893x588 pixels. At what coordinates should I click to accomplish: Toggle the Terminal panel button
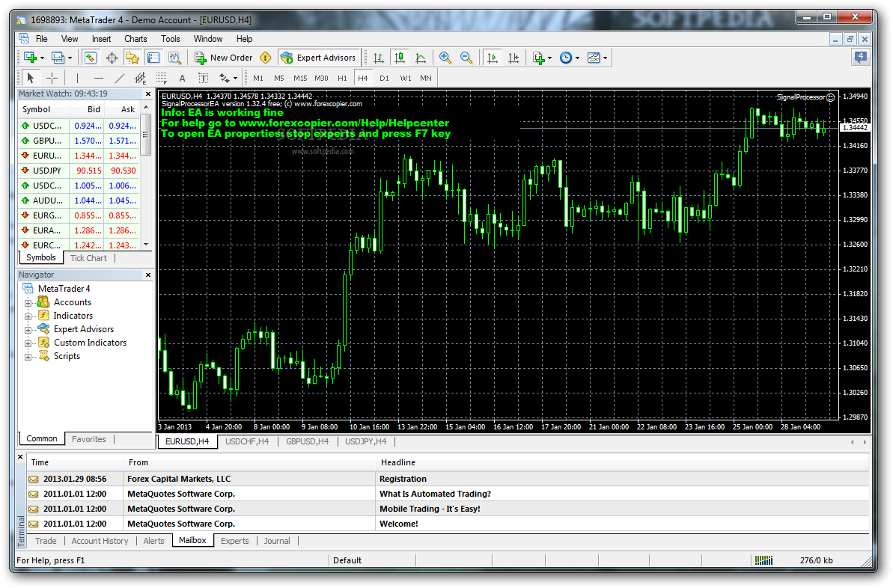click(153, 58)
